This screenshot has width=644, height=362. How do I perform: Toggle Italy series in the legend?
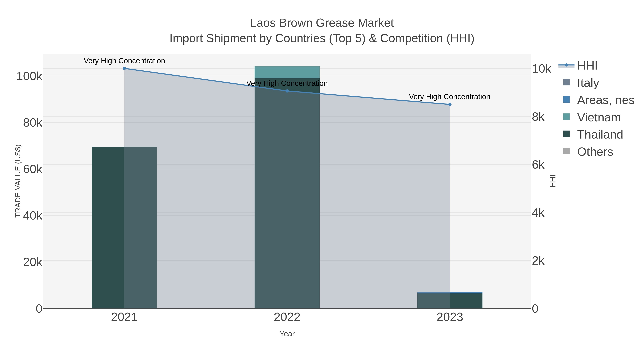click(x=581, y=83)
